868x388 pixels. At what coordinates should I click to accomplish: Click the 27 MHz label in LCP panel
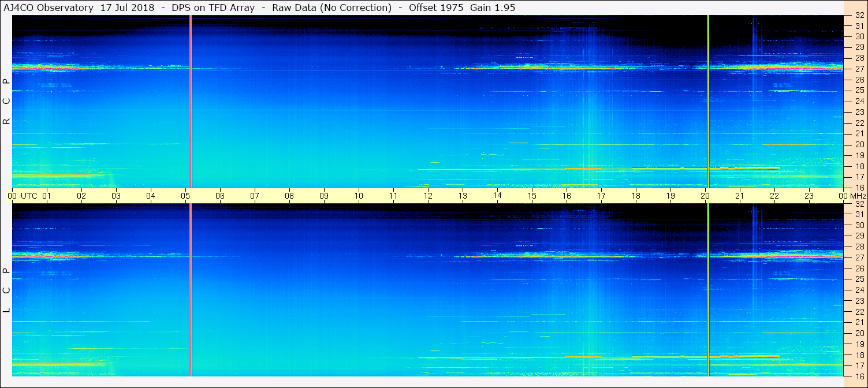(859, 258)
